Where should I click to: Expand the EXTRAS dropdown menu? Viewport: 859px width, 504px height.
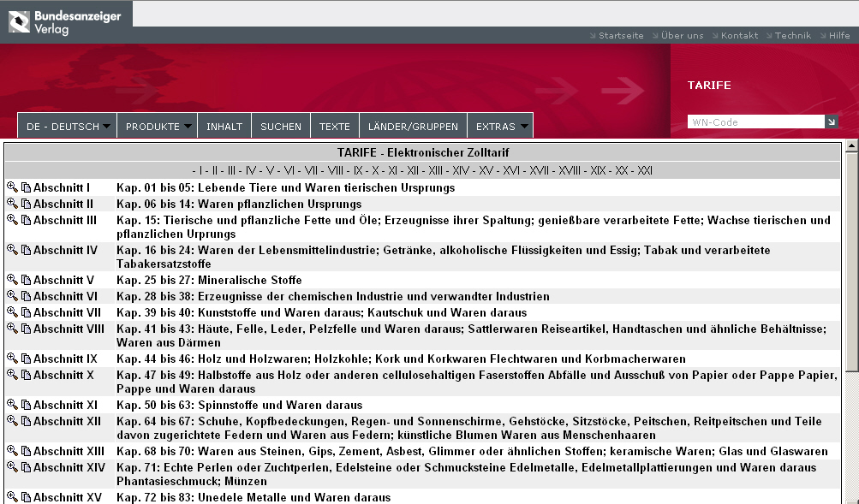tap(501, 127)
